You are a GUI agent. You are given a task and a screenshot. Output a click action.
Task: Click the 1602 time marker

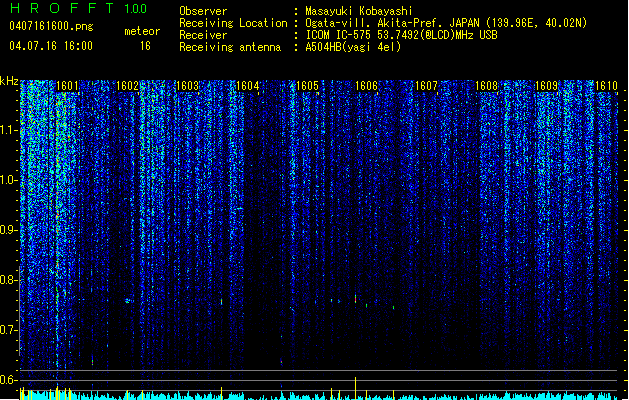pos(127,86)
